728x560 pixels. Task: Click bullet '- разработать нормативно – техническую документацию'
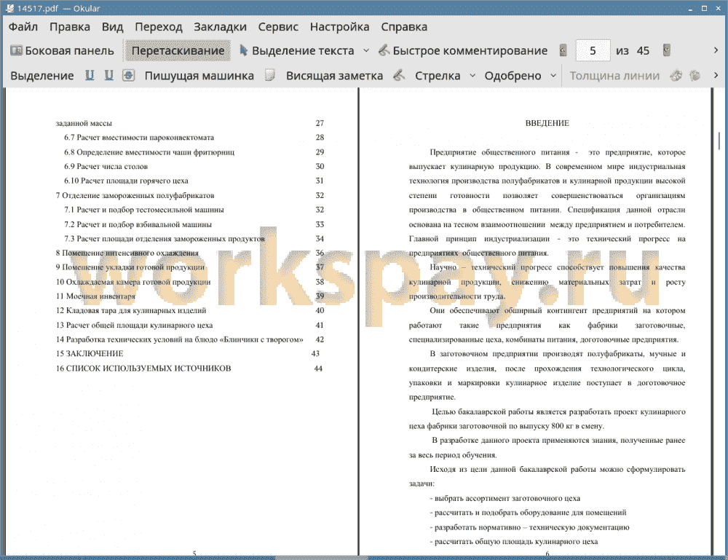[x=530, y=527]
